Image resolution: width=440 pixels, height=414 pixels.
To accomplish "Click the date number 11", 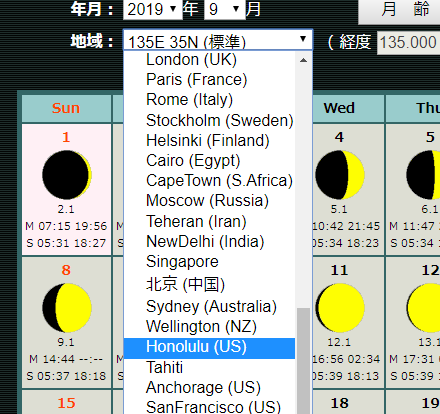I will [x=339, y=270].
